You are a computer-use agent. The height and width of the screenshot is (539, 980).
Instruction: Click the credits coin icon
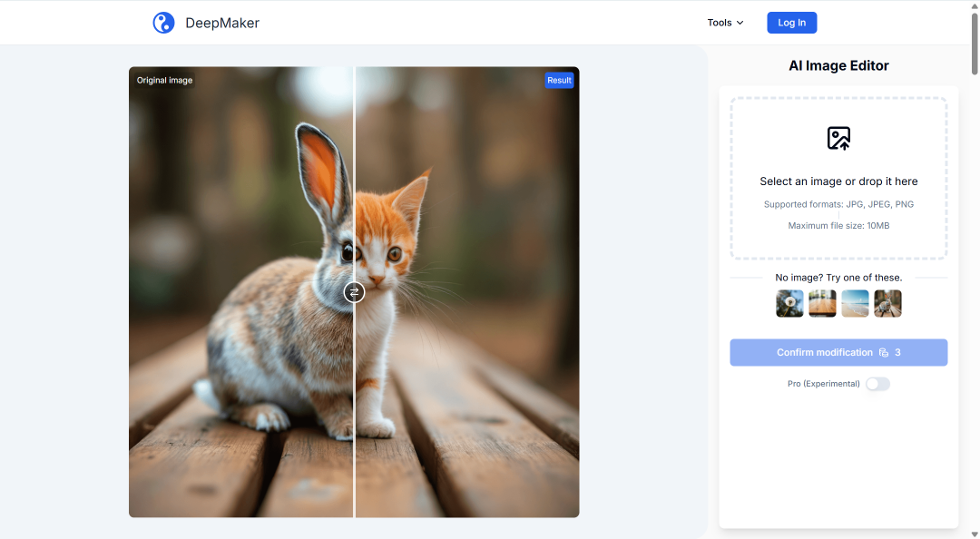884,353
